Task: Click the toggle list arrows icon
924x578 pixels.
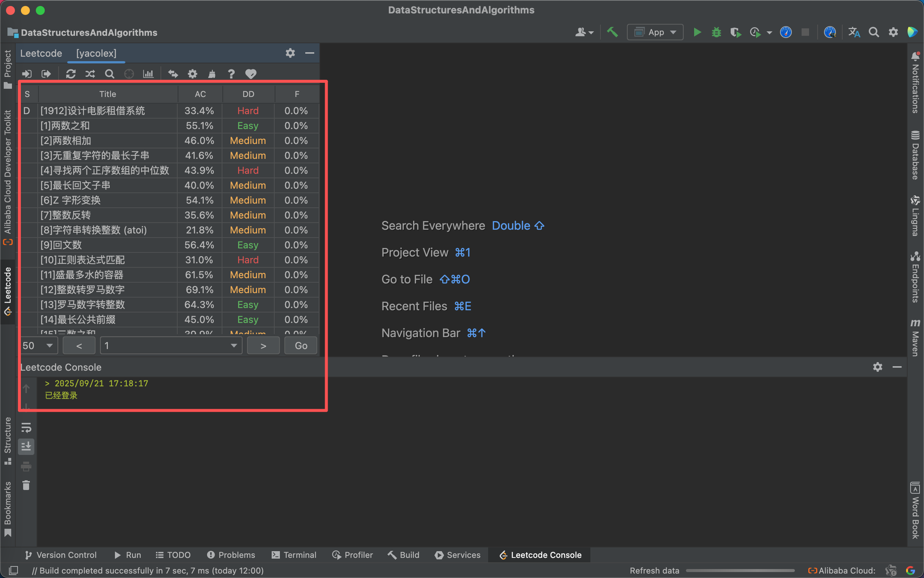Action: [x=173, y=74]
